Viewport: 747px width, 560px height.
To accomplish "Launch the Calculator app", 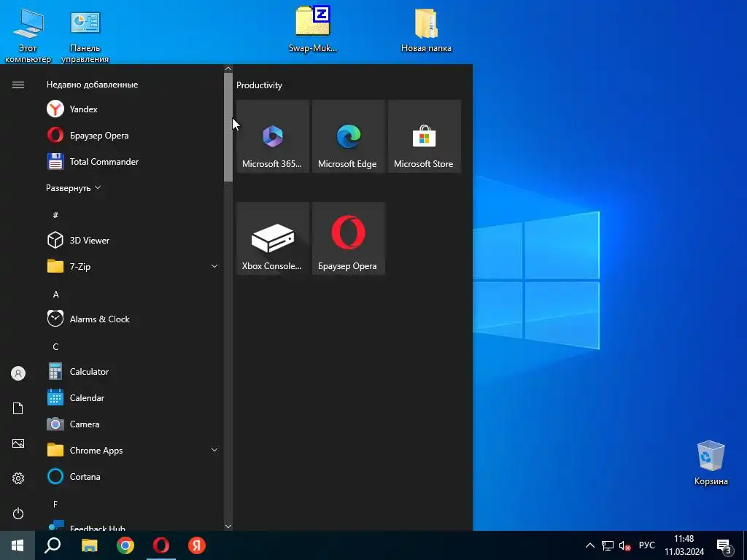I will point(131,371).
